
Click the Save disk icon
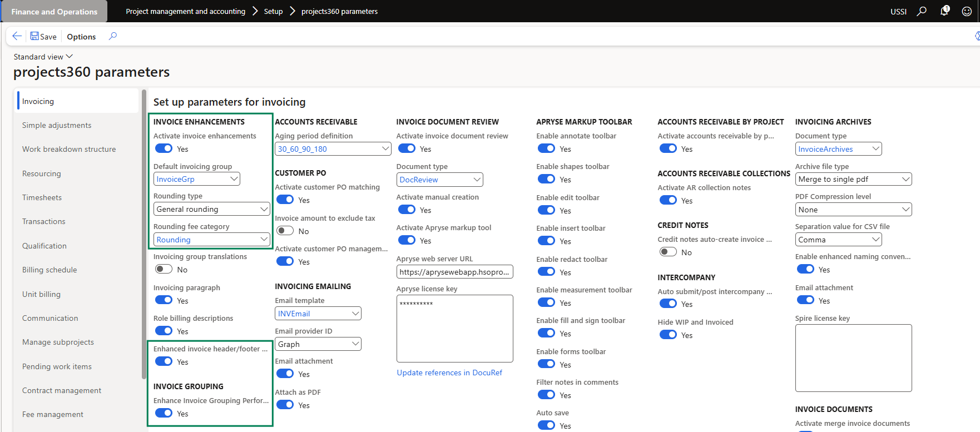[x=34, y=36]
